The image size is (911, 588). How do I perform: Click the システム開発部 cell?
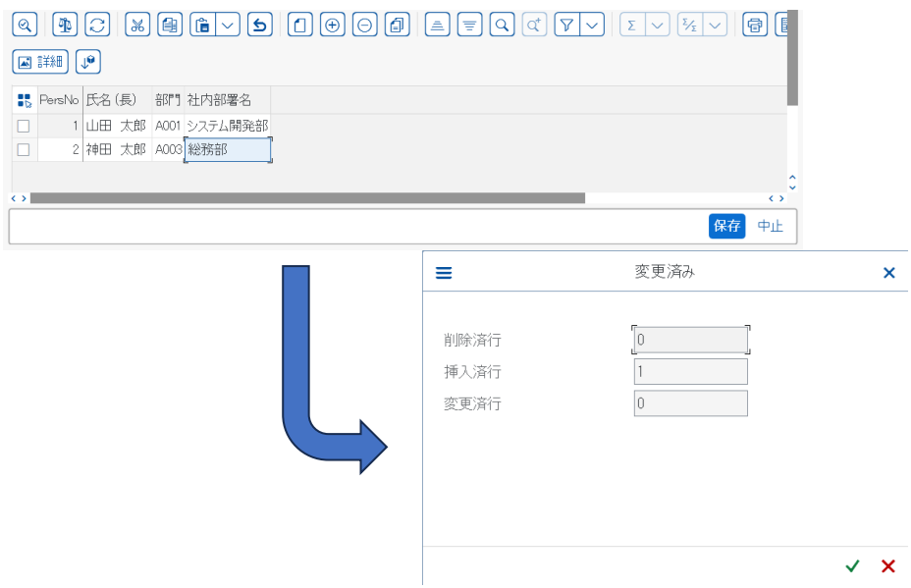point(227,126)
